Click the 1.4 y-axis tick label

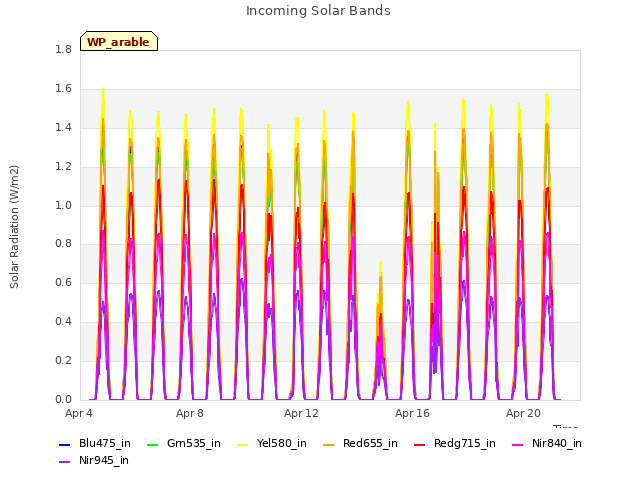click(x=63, y=128)
